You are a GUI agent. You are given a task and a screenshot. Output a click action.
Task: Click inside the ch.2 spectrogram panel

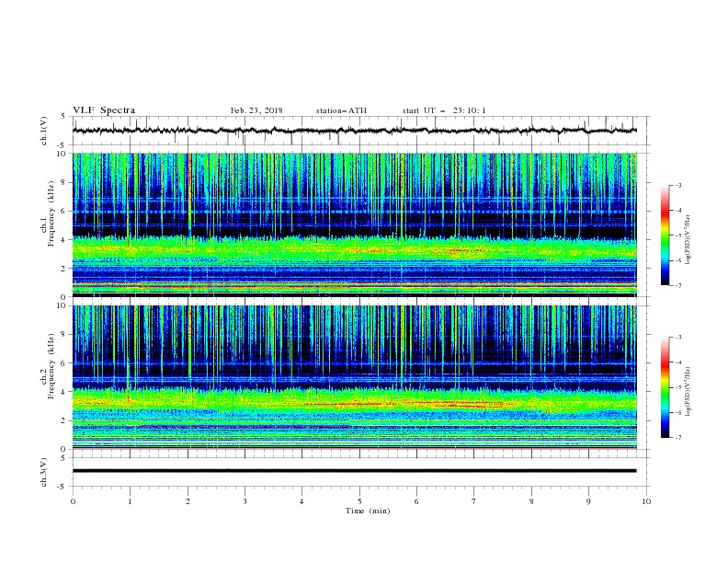click(x=355, y=377)
